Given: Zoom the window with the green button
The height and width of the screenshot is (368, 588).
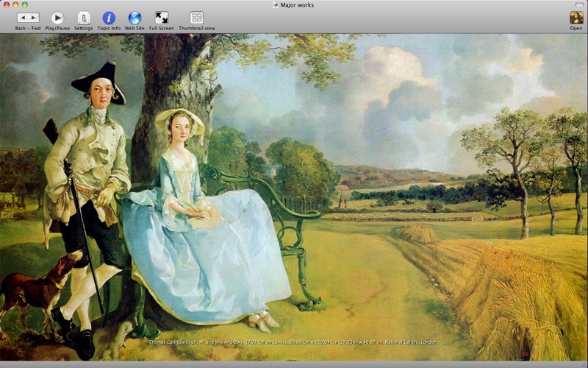Looking at the screenshot, I should tap(24, 4).
